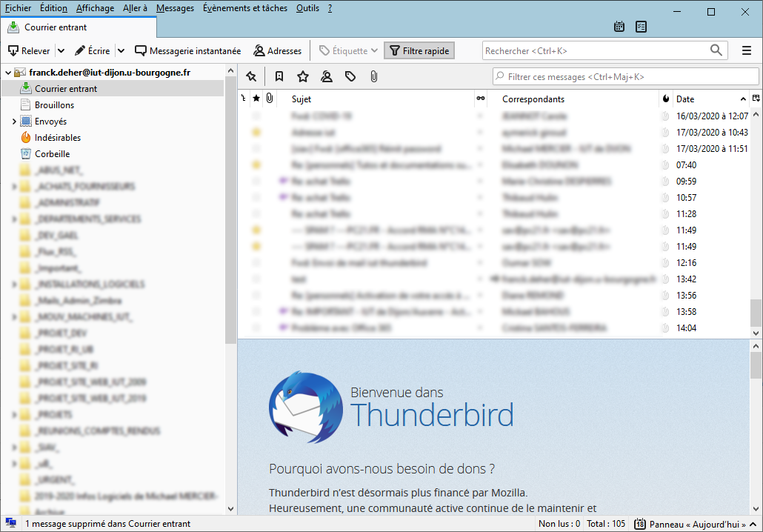Click inside the Rechercher search field
Image resolution: width=763 pixels, height=532 pixels.
(593, 50)
